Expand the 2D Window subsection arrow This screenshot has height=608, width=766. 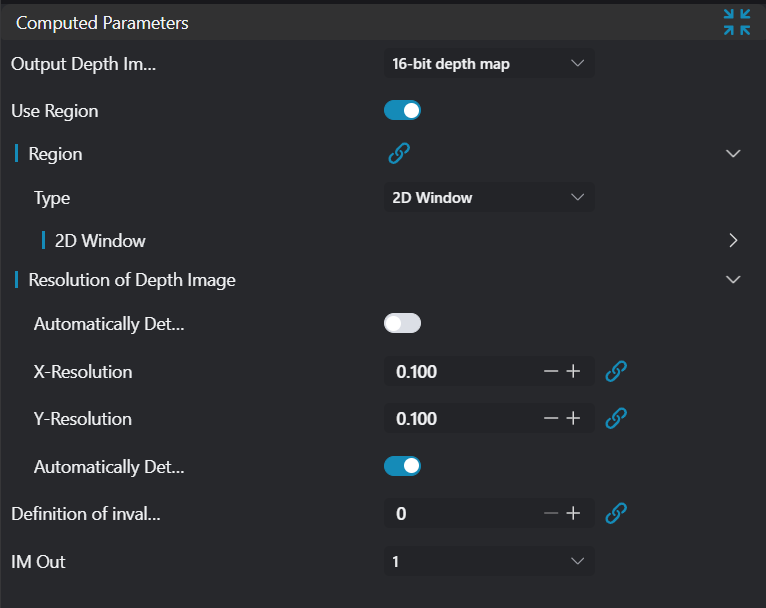pos(733,241)
